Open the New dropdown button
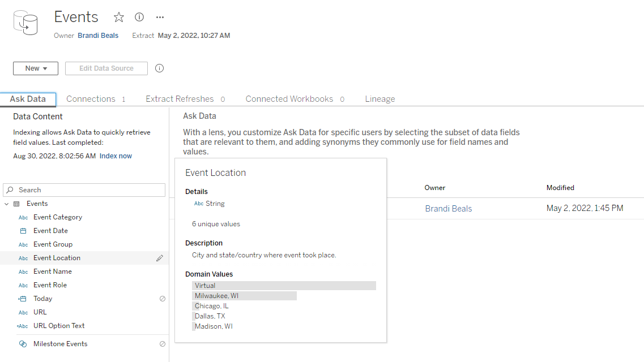This screenshot has width=644, height=362. 36,68
